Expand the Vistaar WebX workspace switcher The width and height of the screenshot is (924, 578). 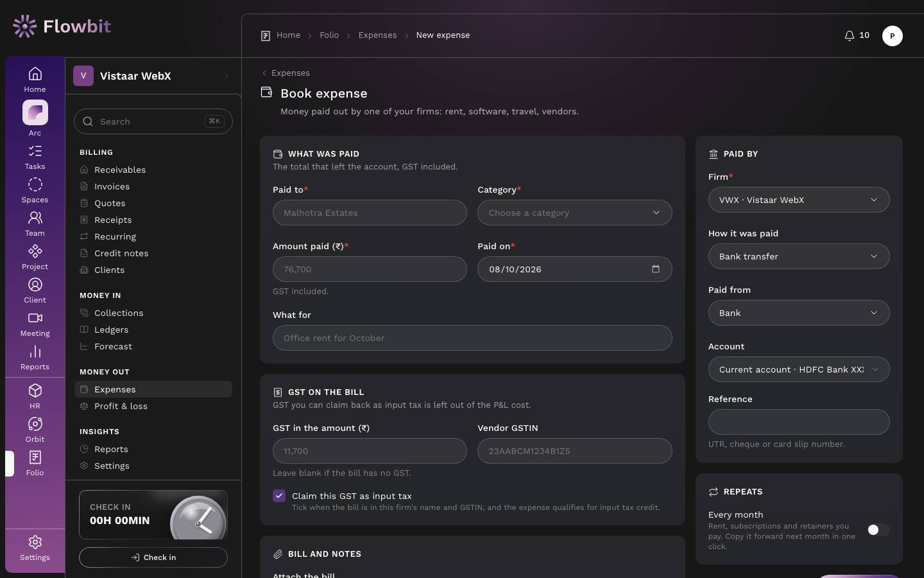(153, 76)
